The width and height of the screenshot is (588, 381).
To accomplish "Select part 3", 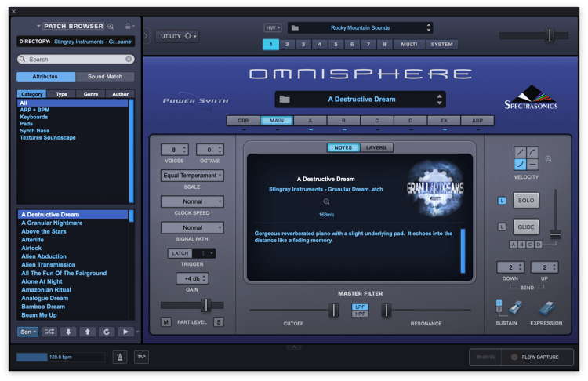I will pyautogui.click(x=303, y=44).
